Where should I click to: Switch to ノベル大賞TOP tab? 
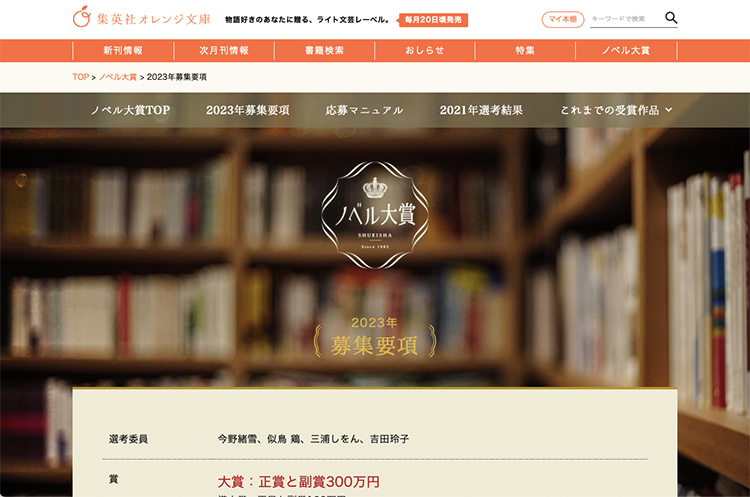pos(131,110)
